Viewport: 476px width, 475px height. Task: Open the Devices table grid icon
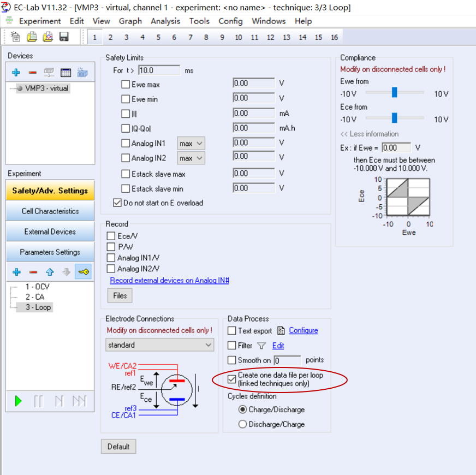tap(66, 73)
